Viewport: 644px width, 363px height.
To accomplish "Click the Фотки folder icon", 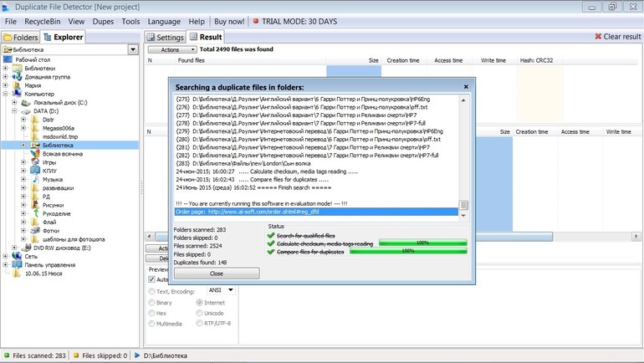I will 35,231.
